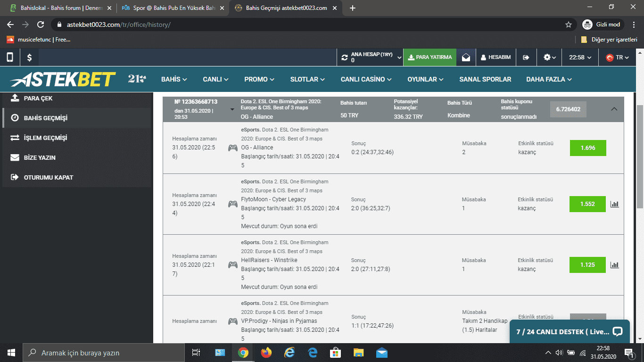Open musicefetunc bookmark
The width and height of the screenshot is (644, 362).
(x=39, y=40)
